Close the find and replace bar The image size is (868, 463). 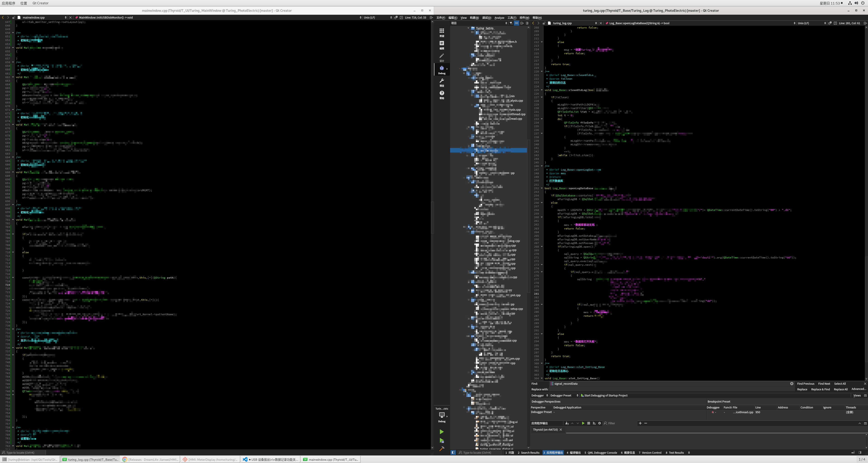(865, 383)
